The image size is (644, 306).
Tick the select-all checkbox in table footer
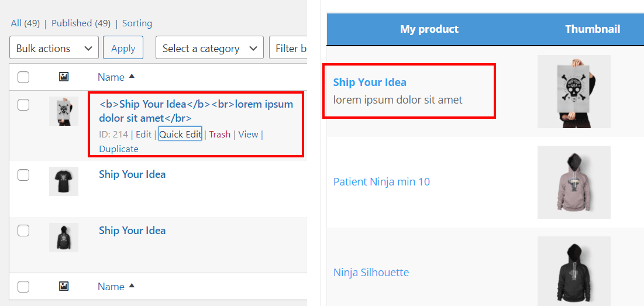tap(23, 287)
